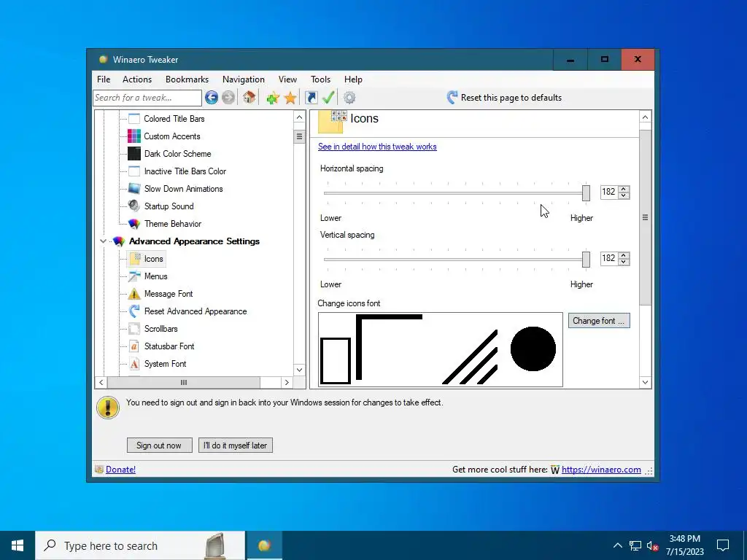This screenshot has width=747, height=560.
Task: Show hidden tray icons chevron
Action: 617,545
